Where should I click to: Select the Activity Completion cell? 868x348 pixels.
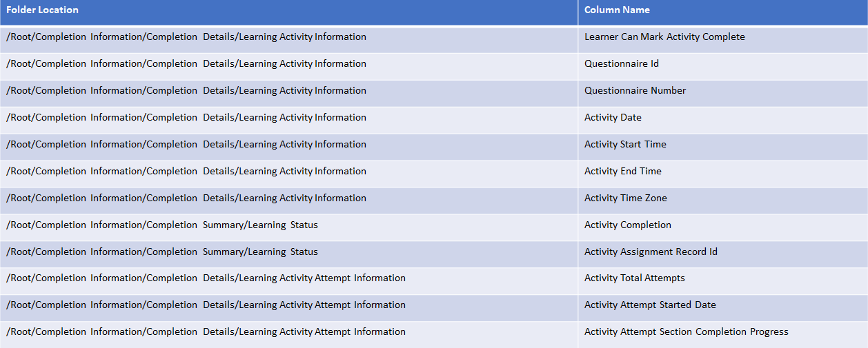(x=627, y=225)
